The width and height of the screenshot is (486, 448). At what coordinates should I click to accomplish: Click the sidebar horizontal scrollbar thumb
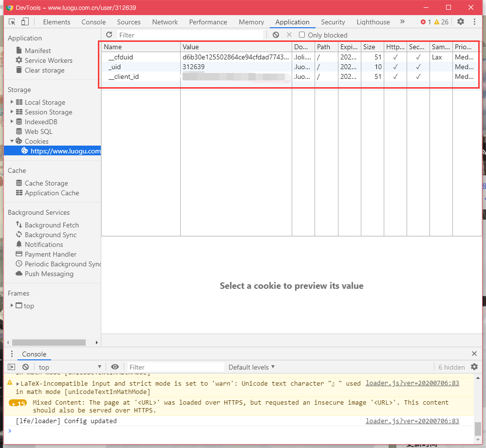(49, 342)
